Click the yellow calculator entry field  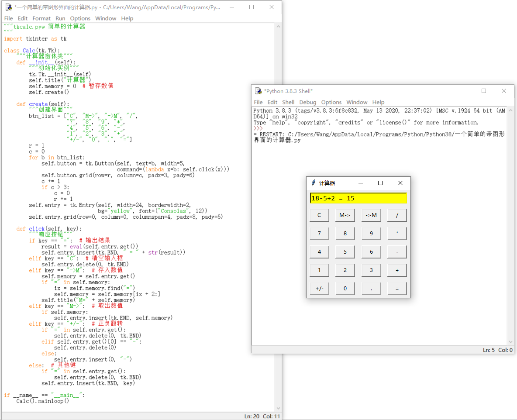(358, 198)
